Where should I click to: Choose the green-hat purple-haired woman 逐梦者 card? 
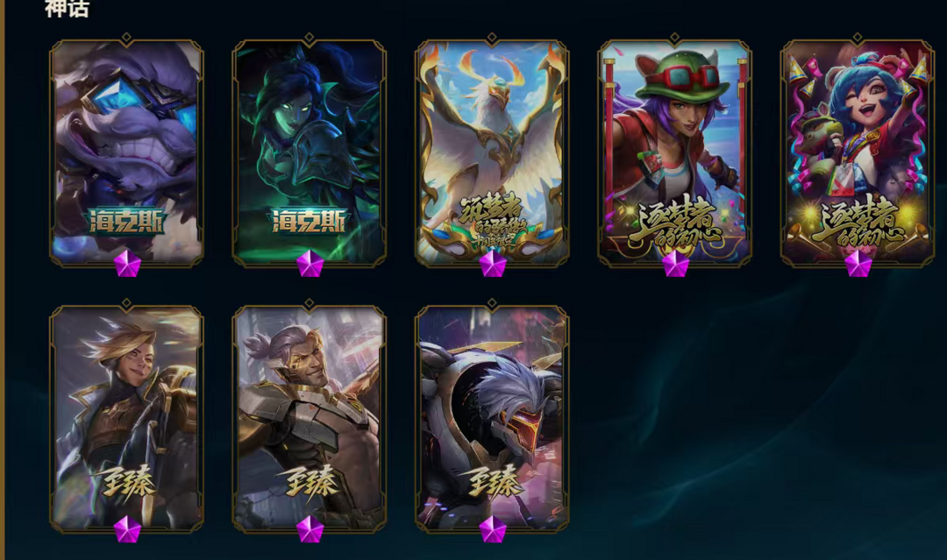click(x=674, y=152)
